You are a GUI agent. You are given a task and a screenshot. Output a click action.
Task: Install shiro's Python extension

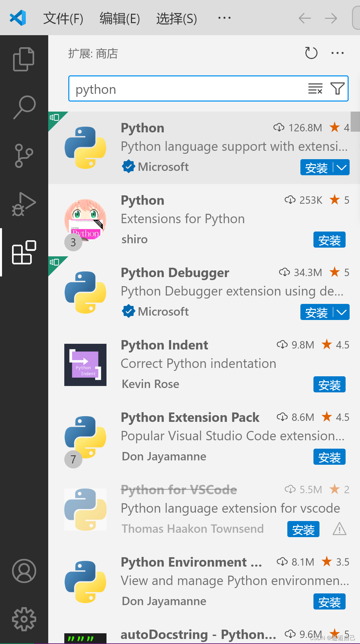330,240
